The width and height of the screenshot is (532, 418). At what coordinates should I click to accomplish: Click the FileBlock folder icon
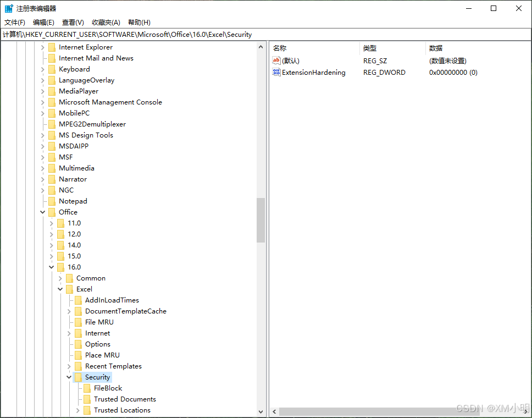point(87,388)
